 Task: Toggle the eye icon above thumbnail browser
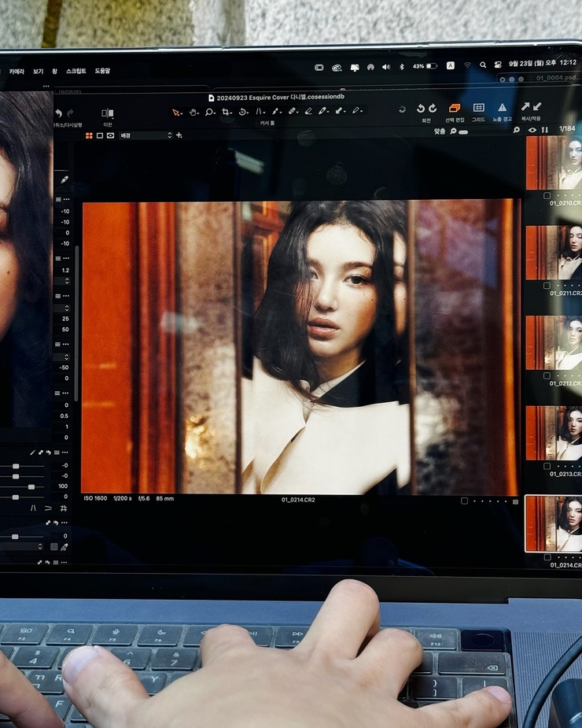pos(532,130)
